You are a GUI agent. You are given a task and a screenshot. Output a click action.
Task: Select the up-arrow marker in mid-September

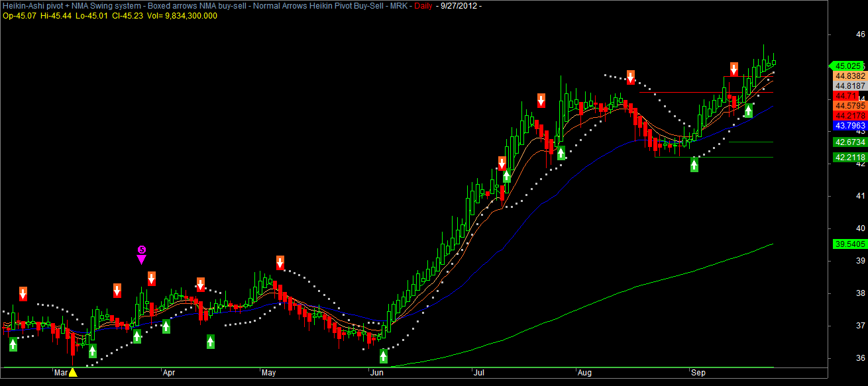click(749, 110)
